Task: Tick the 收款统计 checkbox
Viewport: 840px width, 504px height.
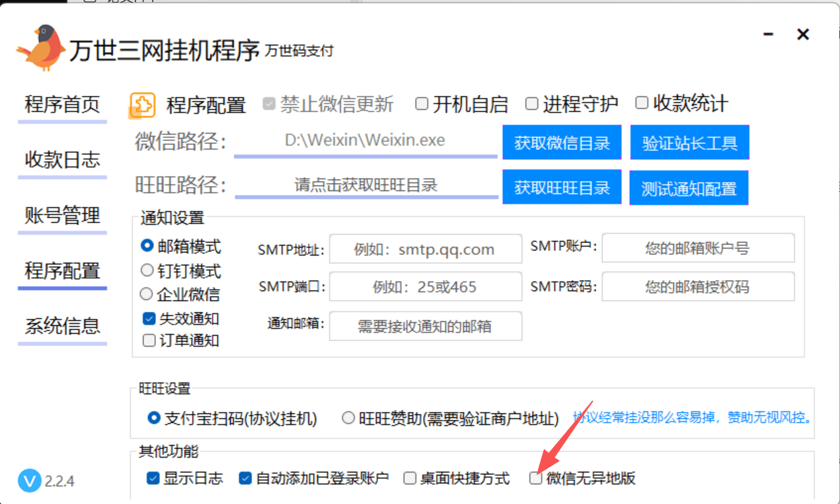Action: 642,102
